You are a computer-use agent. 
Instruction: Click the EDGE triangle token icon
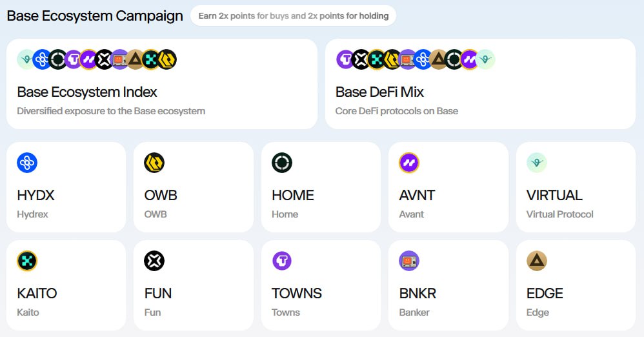(537, 261)
